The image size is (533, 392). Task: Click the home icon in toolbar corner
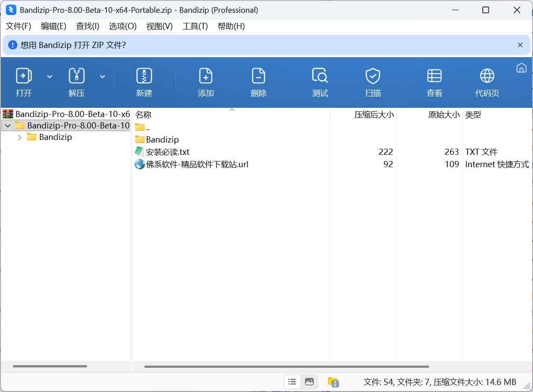click(521, 68)
